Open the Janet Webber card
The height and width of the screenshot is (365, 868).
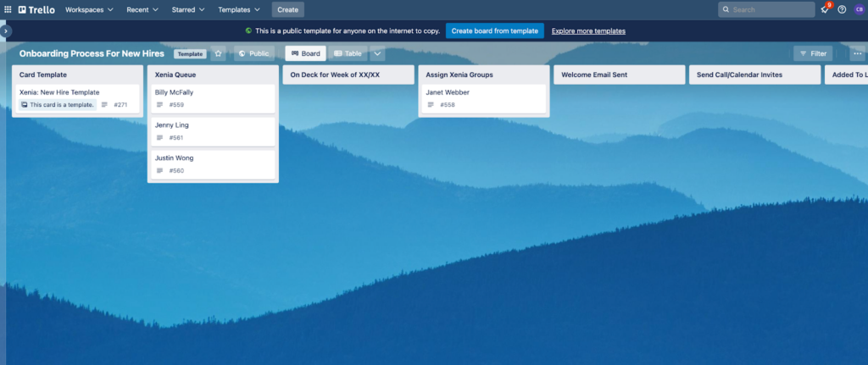click(x=484, y=98)
